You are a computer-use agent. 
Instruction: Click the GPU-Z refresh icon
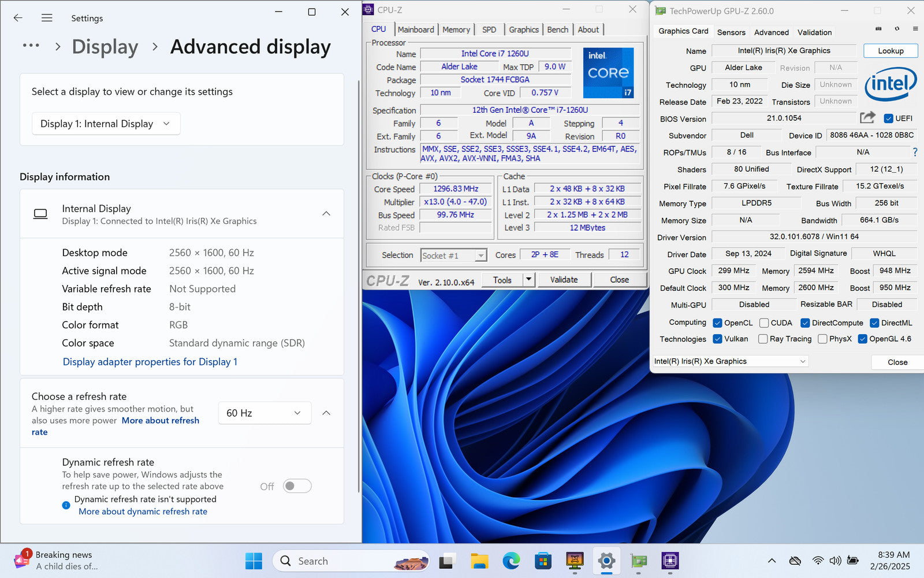[x=897, y=28]
